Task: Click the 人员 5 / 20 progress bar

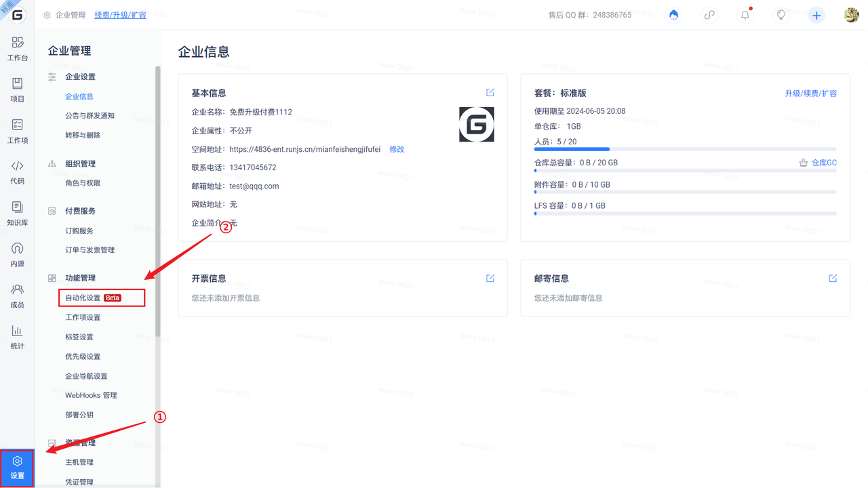Action: [x=686, y=149]
